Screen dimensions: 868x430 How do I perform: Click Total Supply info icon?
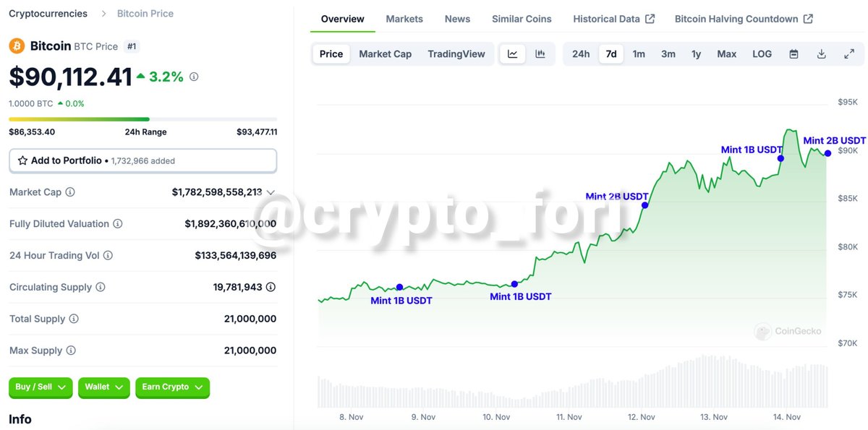click(x=74, y=319)
